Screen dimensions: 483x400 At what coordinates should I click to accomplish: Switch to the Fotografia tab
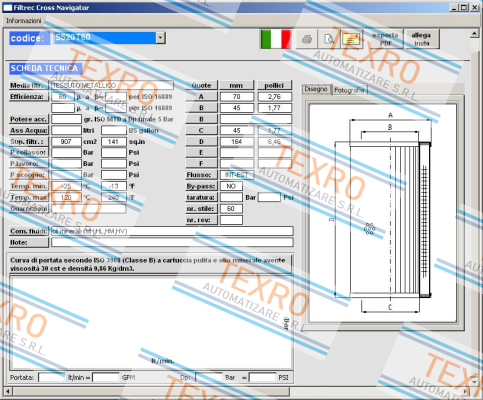pos(349,90)
